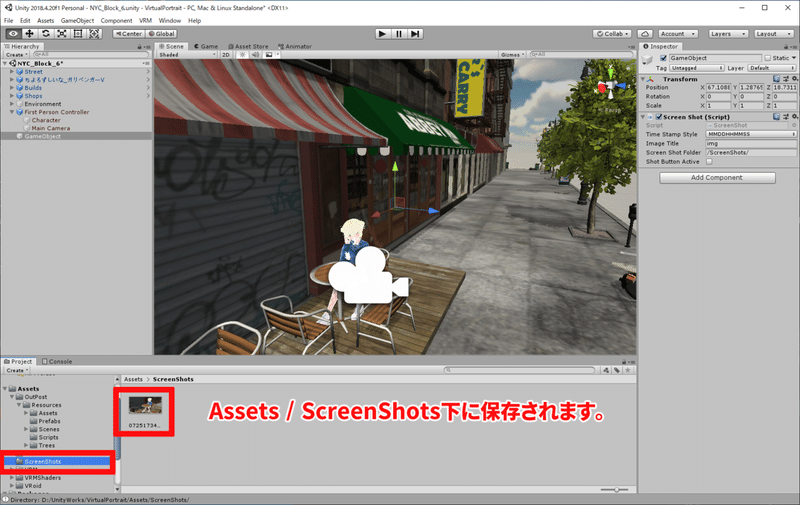The height and width of the screenshot is (505, 800).
Task: Enable the Static checkbox
Action: point(767,58)
